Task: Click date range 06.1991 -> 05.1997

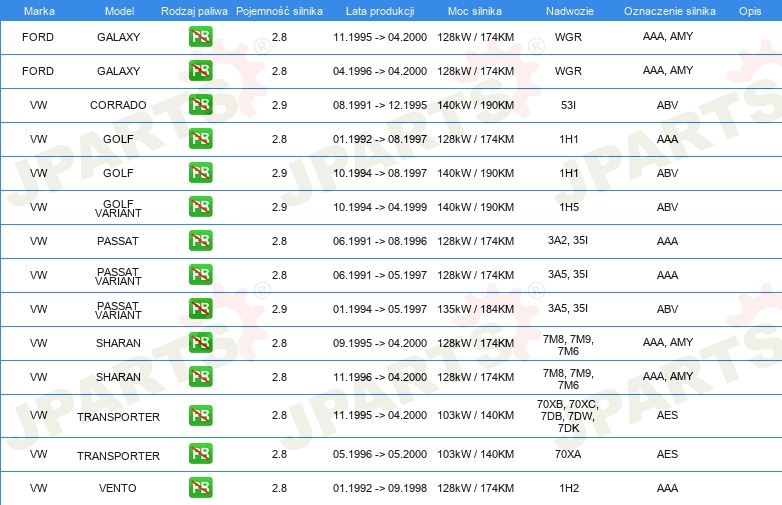Action: coord(380,275)
